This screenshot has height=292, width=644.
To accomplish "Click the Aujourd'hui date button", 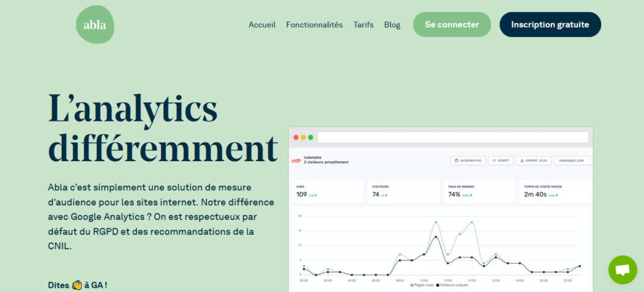I will coord(468,160).
